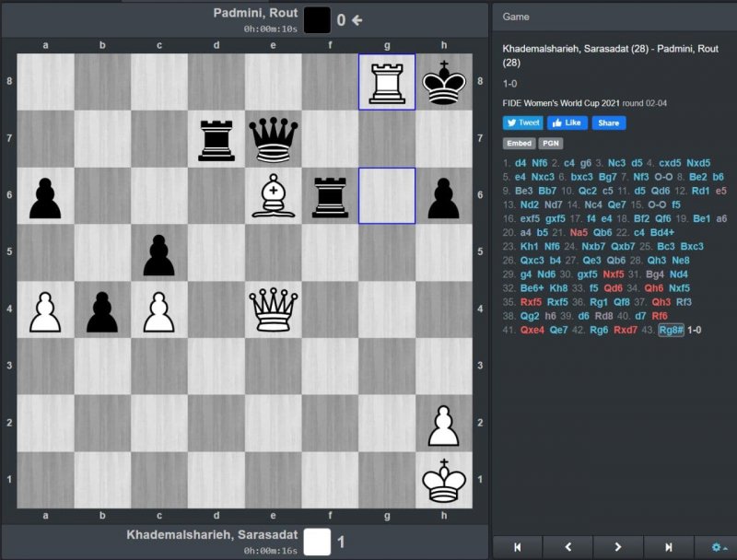
Task: Click the black color swatch beside Padmini, Rout
Action: click(x=317, y=19)
